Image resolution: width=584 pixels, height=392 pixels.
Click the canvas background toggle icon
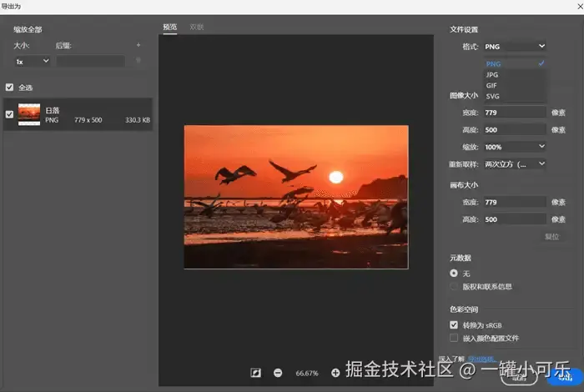point(255,373)
